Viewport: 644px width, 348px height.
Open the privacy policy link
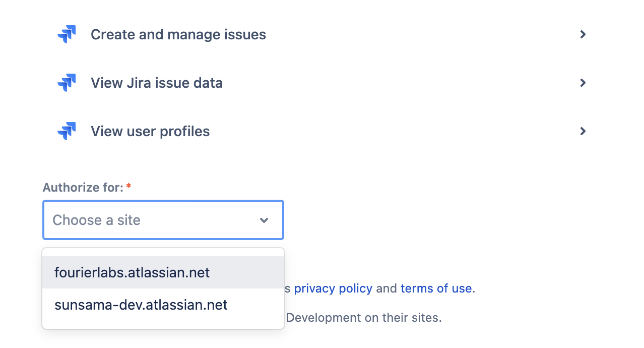[333, 288]
